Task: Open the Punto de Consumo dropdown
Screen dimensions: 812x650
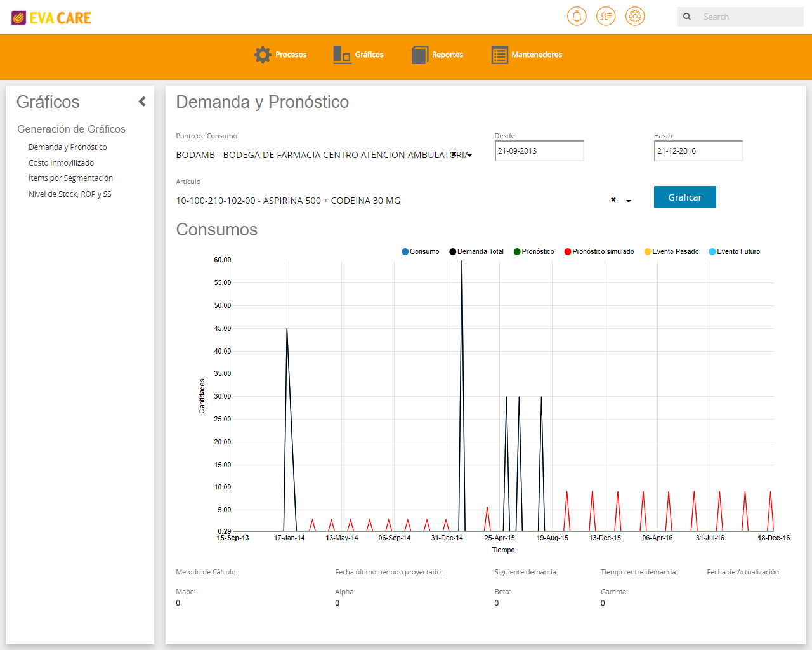Action: tap(324, 155)
